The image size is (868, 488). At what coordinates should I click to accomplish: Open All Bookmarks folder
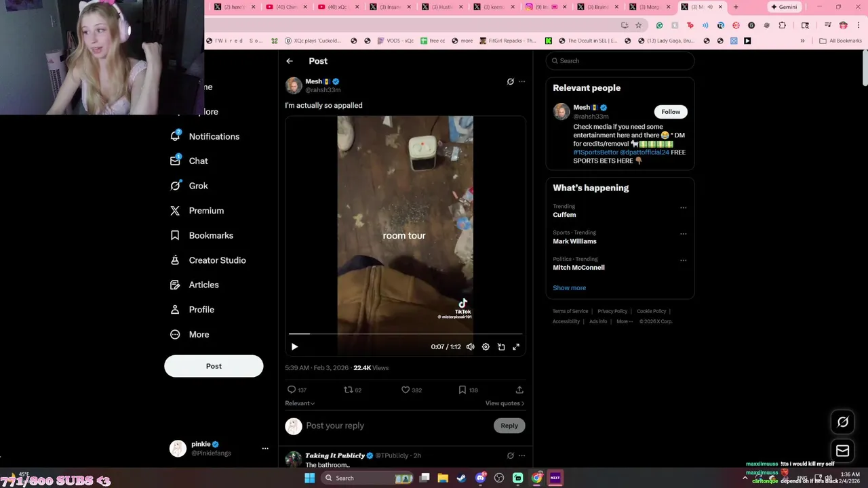pyautogui.click(x=840, y=41)
